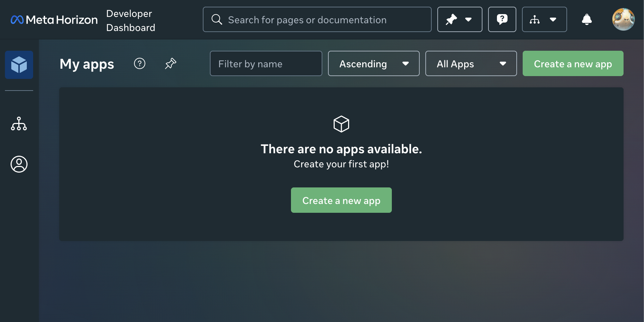Viewport: 644px width, 322px height.
Task: Click the Filter by name input field
Action: pos(266,63)
